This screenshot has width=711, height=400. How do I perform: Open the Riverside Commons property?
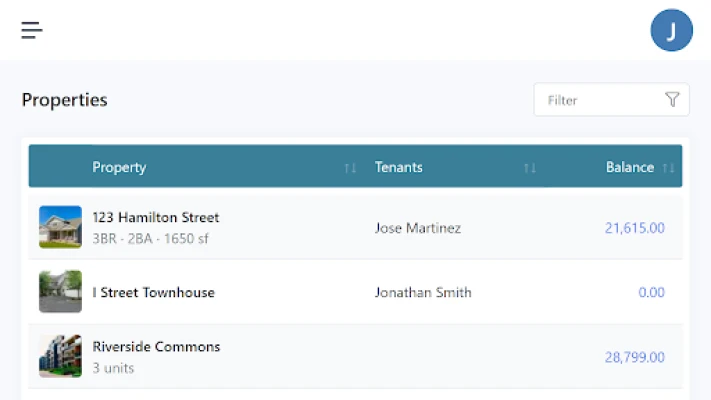click(x=156, y=347)
